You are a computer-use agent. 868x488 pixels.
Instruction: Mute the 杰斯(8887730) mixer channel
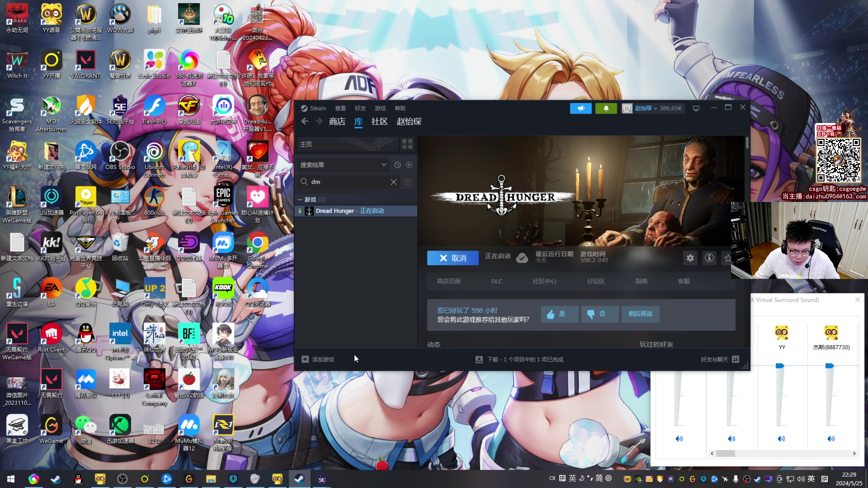click(831, 439)
